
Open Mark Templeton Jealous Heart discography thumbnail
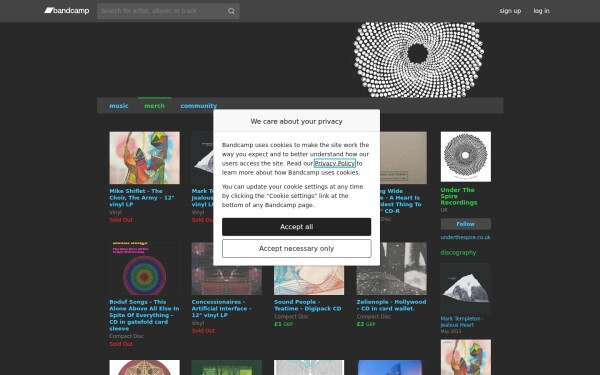[x=466, y=289]
